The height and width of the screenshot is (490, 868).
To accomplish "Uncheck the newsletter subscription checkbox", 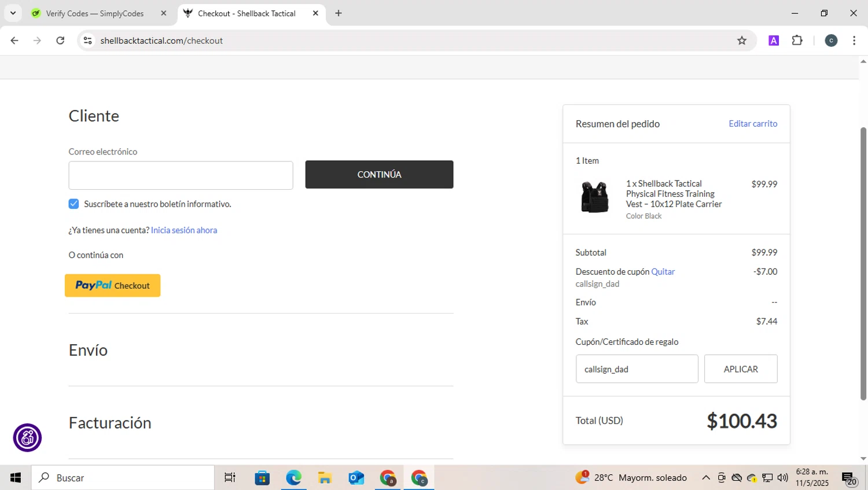I will [x=73, y=204].
